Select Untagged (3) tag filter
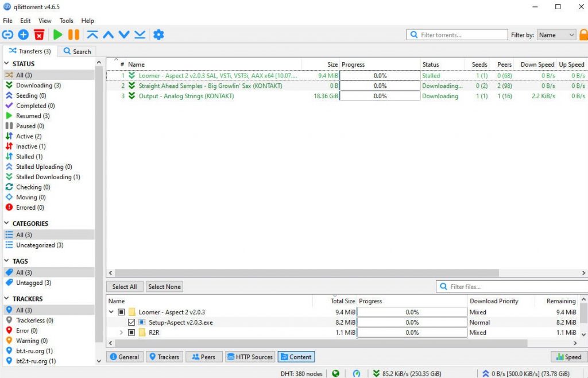The height and width of the screenshot is (378, 588). pyautogui.click(x=34, y=283)
